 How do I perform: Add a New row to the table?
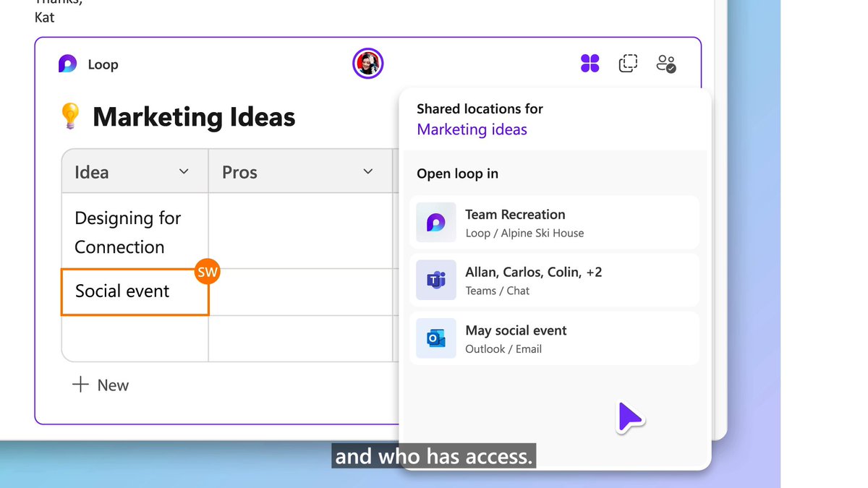(x=101, y=385)
